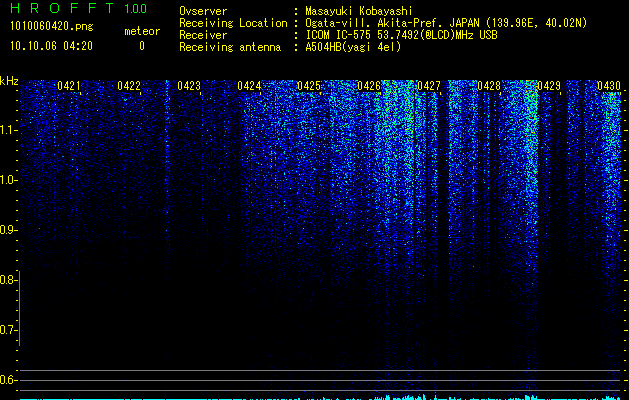Click the 0.7 kHz axis label
Image resolution: width=629 pixels, height=400 pixels.
tap(8, 330)
